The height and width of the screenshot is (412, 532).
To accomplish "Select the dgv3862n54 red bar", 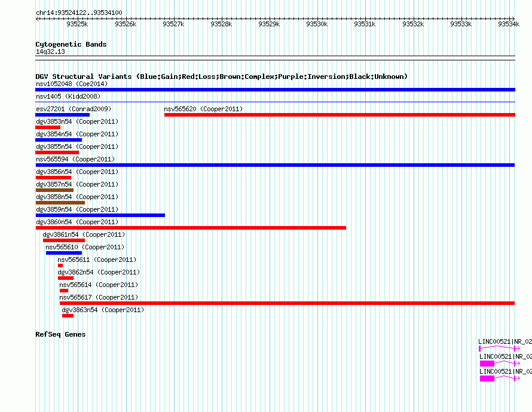I will click(x=66, y=278).
